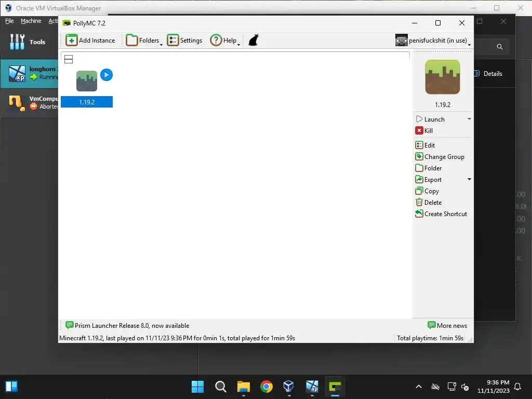
Task: Open the account selector dropdown
Action: [x=433, y=41]
